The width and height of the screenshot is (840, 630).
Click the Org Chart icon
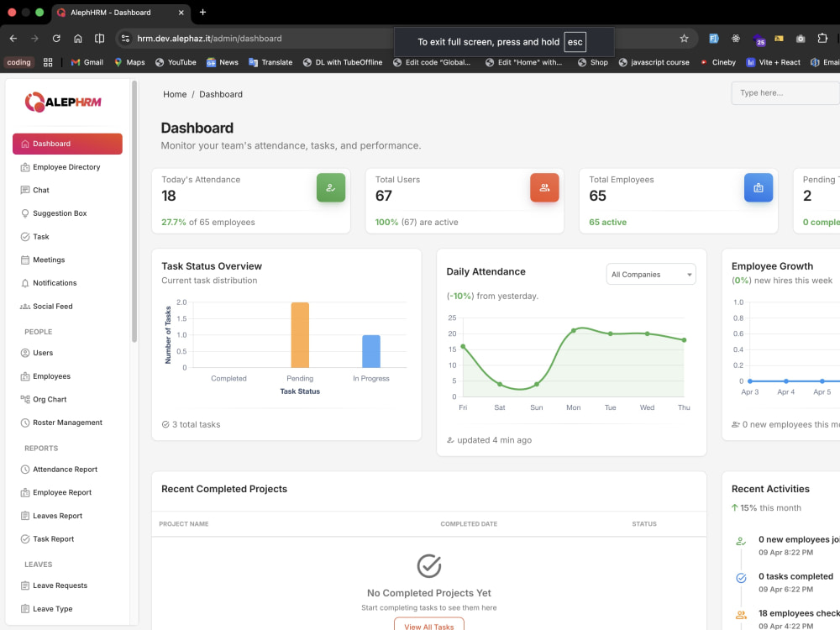[x=24, y=400]
